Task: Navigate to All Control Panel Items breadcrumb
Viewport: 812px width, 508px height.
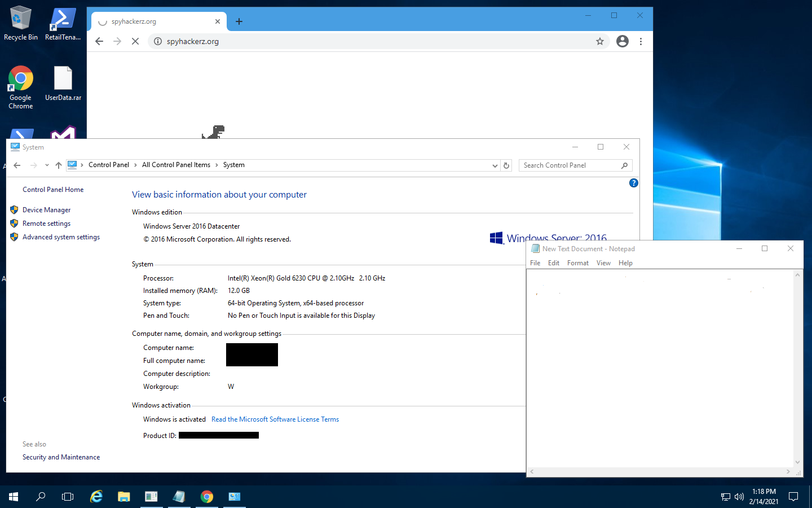Action: coord(176,165)
